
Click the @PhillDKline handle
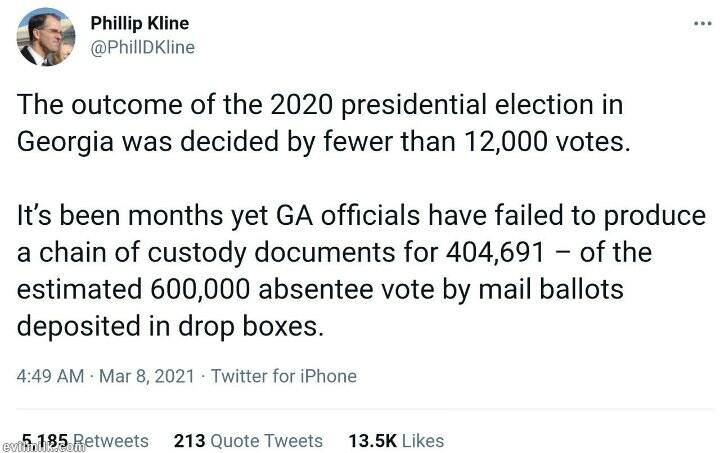click(143, 47)
